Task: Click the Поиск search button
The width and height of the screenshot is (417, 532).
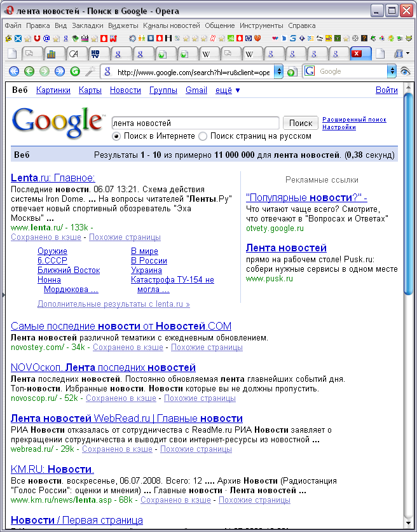Action: coord(301,123)
